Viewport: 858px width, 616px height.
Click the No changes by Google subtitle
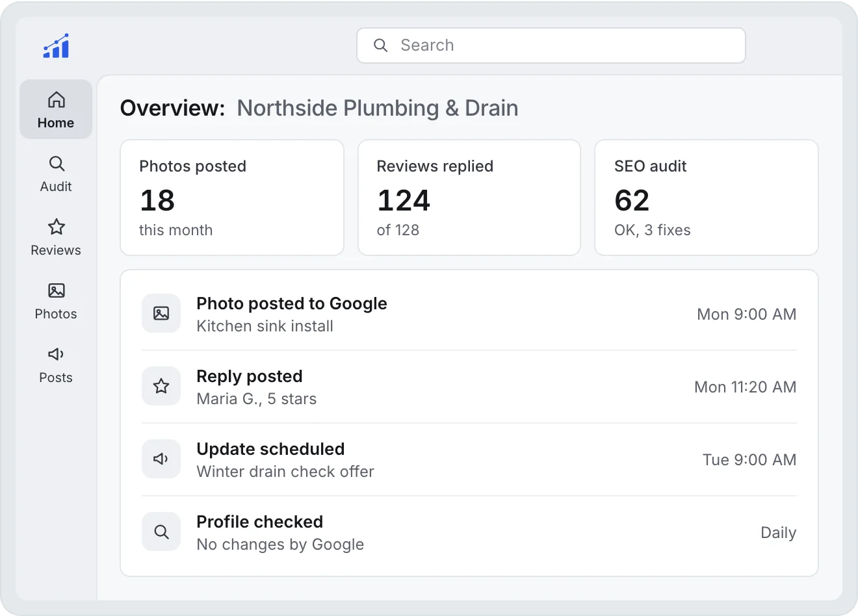click(280, 545)
